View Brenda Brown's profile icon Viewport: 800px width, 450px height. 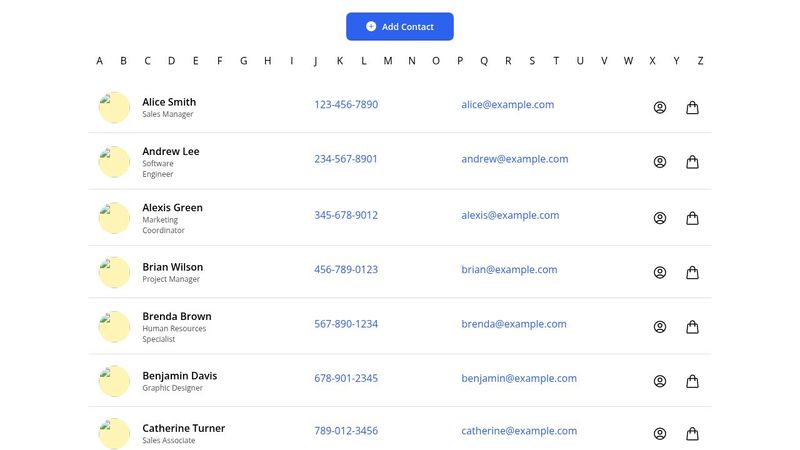(x=660, y=327)
